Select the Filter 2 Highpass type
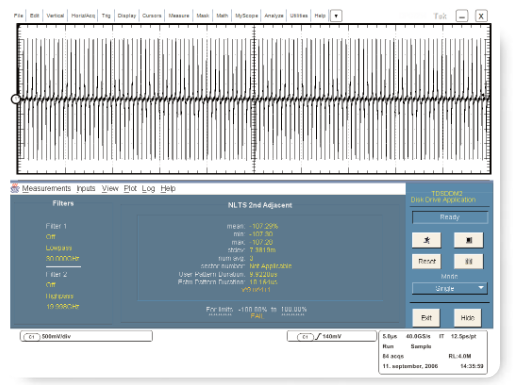Screen dimensions: 513x385 (x=59, y=296)
